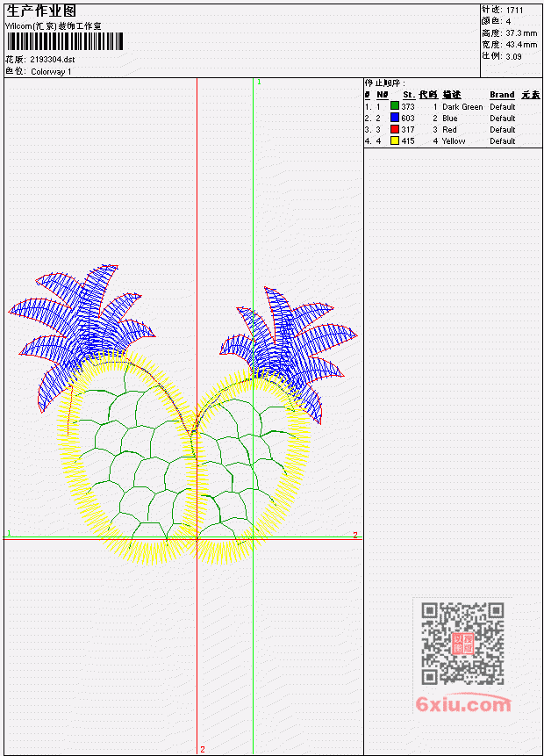Click the 停止顺序 heading
544x756 pixels.
[x=384, y=83]
